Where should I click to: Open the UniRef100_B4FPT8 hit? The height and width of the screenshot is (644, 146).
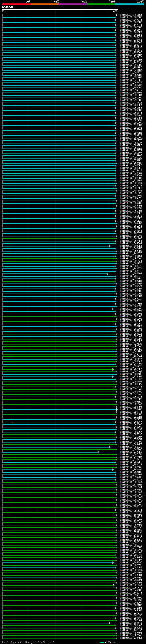(x=131, y=25)
